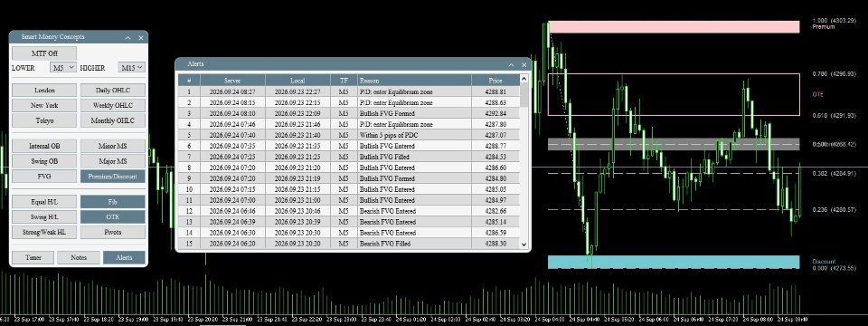Open the Notes tab button
The image size is (868, 326).
pos(79,258)
